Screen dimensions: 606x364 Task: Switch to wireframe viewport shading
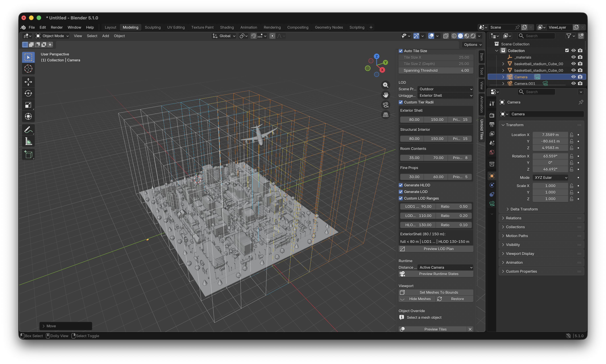[454, 36]
